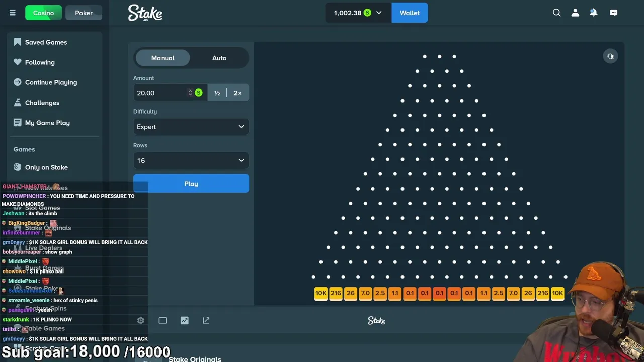Click the Continue Playing arrow icon
This screenshot has height=362, width=644.
click(x=18, y=82)
